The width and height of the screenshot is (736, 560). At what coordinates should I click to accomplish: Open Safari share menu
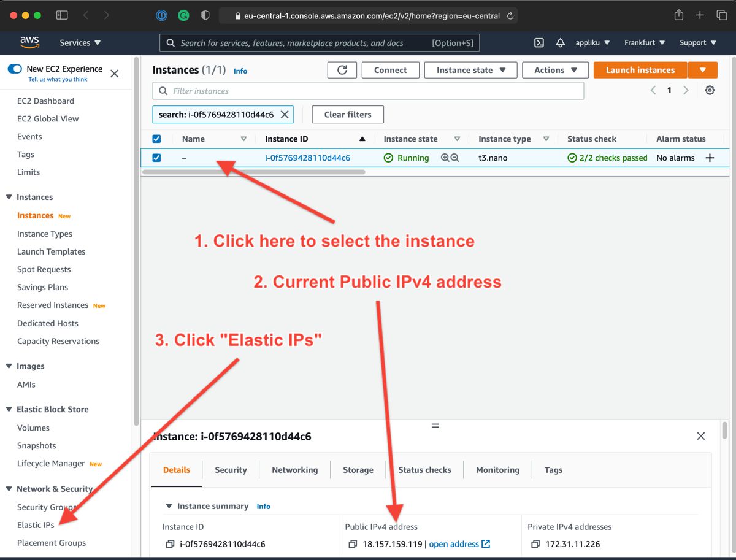pyautogui.click(x=679, y=15)
